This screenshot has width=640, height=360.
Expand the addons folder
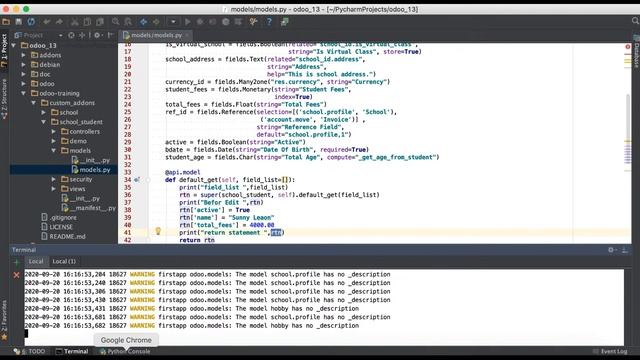[x=24, y=55]
